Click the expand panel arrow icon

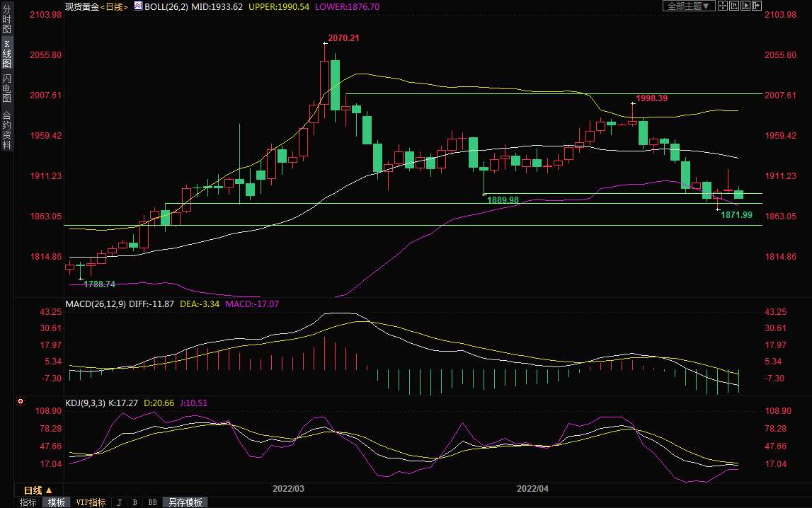point(757,6)
